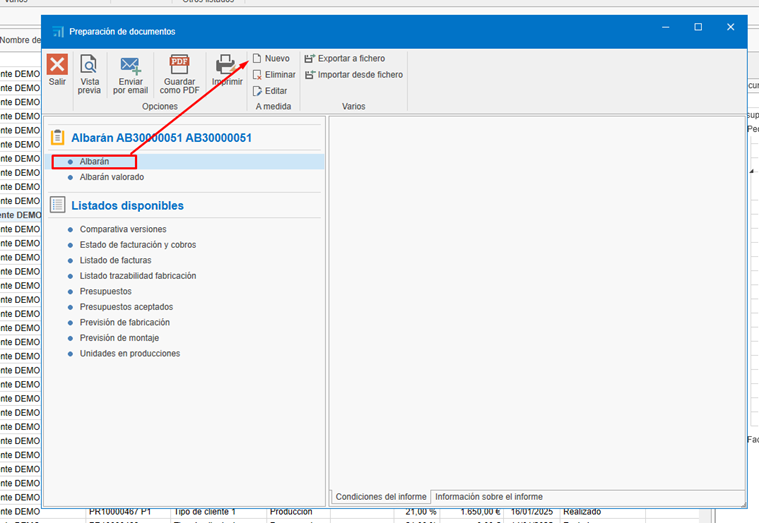Select the Albarán report entry

pyautogui.click(x=184, y=161)
